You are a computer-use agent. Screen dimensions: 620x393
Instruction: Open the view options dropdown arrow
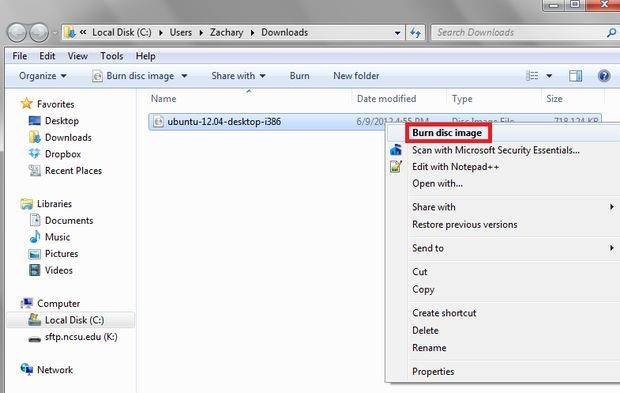(x=549, y=76)
